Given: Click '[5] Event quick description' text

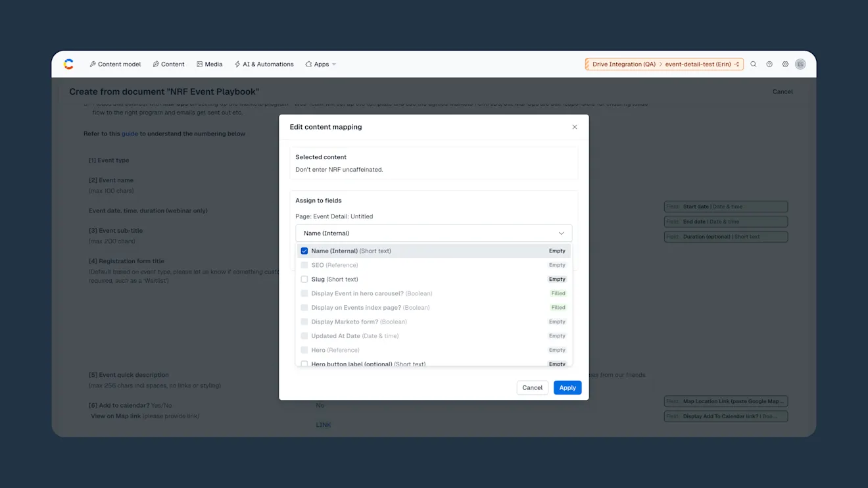Looking at the screenshot, I should click(x=129, y=375).
